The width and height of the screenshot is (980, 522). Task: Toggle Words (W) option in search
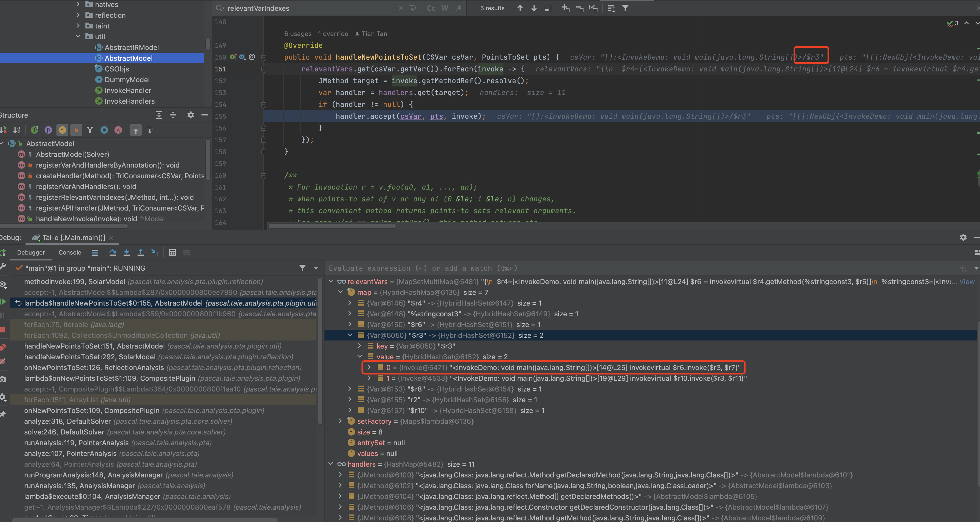tap(445, 8)
